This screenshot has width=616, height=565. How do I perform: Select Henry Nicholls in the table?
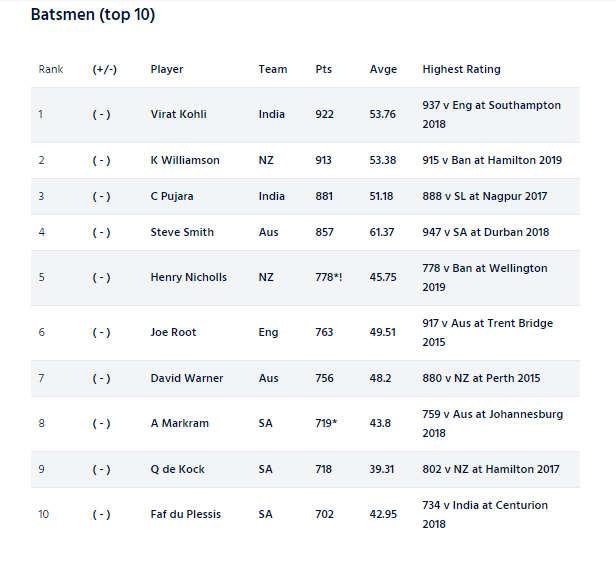[188, 277]
